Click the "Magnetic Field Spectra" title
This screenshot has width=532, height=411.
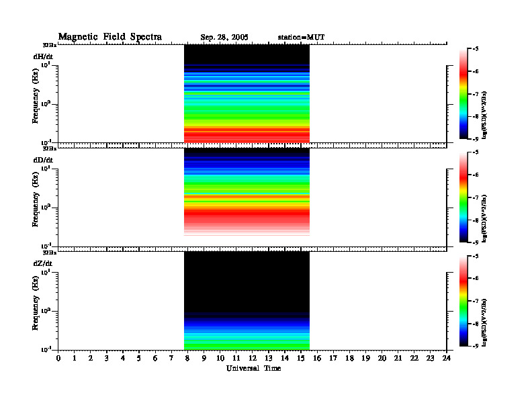coord(110,37)
